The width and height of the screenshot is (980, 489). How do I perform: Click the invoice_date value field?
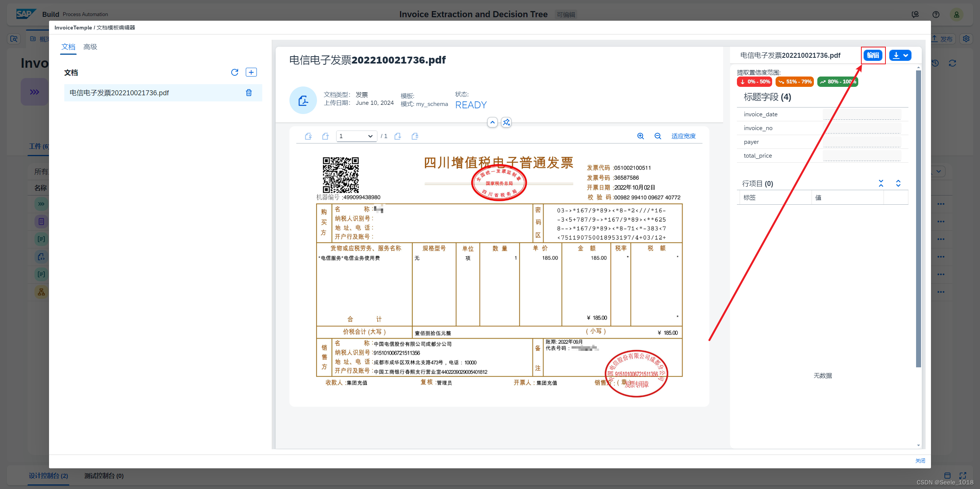[x=862, y=114]
